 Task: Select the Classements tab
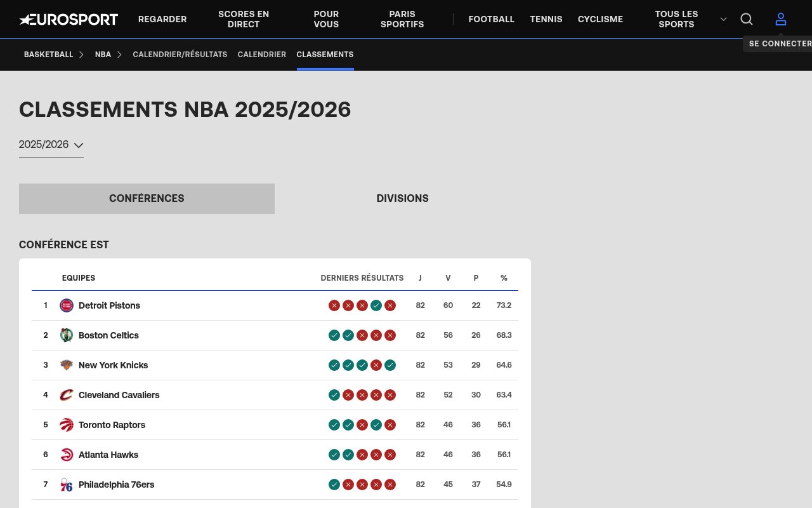tap(325, 55)
